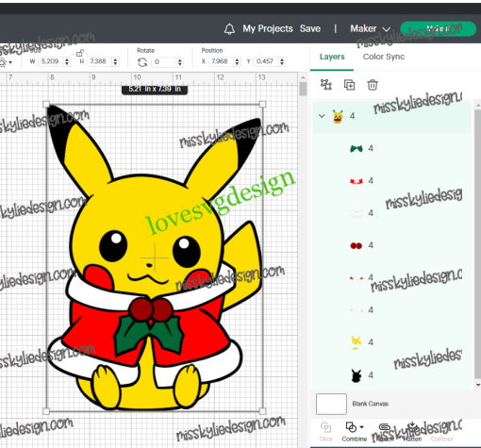The height and width of the screenshot is (448, 481).
Task: Save the project
Action: [x=310, y=28]
